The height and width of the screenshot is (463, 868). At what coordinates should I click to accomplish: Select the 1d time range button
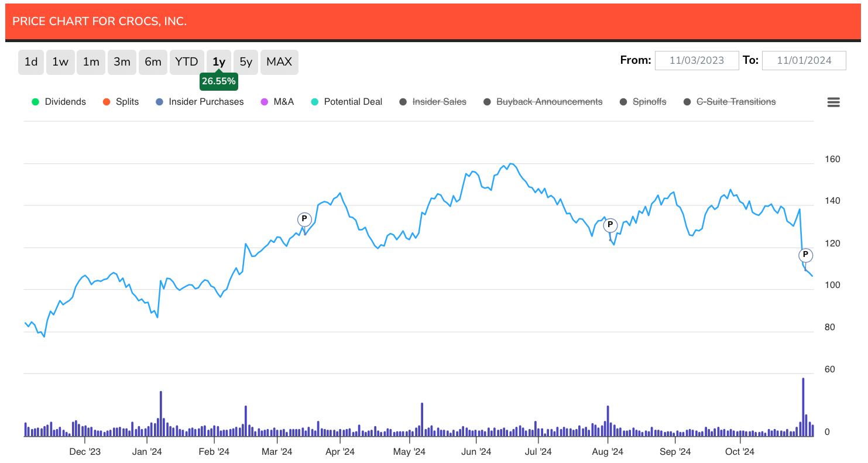click(31, 61)
